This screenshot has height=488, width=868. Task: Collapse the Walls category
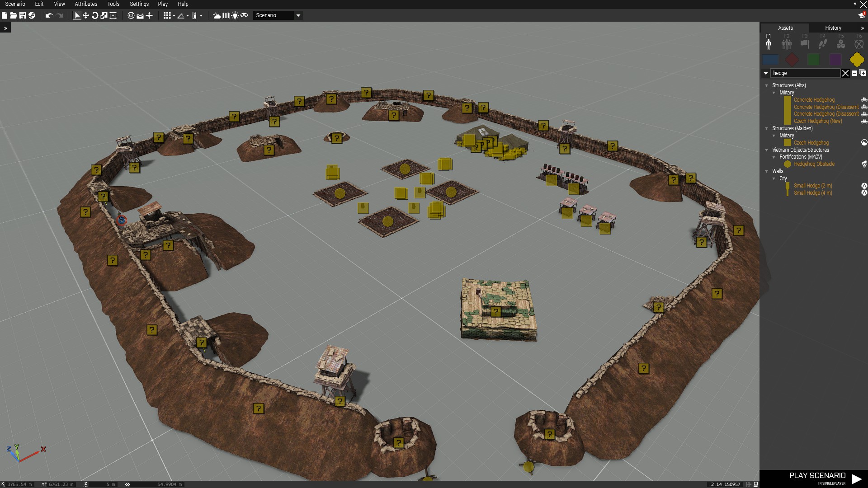point(766,171)
